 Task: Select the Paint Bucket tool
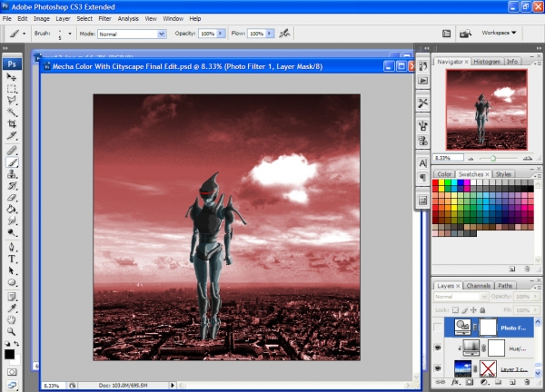[x=12, y=210]
